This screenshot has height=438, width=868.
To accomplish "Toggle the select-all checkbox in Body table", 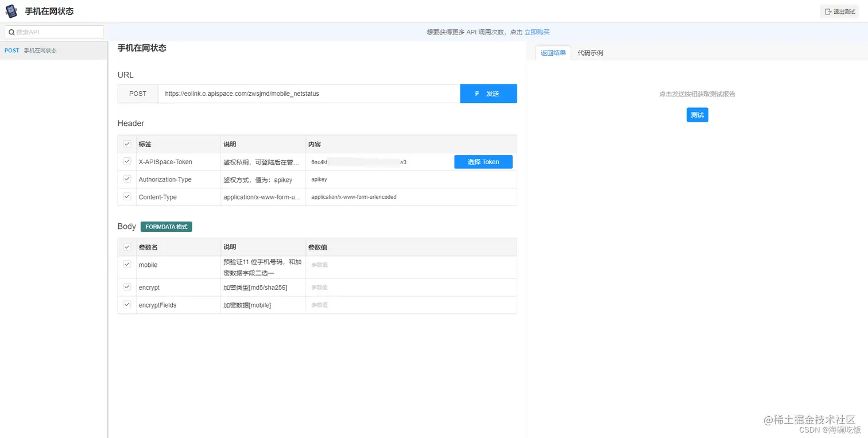I will pos(127,246).
